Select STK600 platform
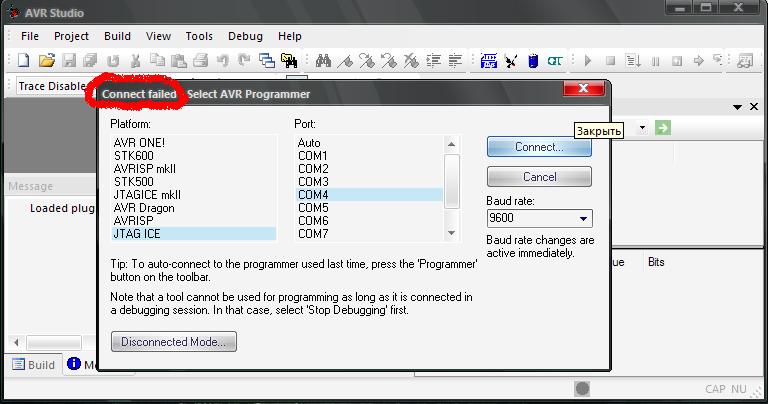 [194, 156]
